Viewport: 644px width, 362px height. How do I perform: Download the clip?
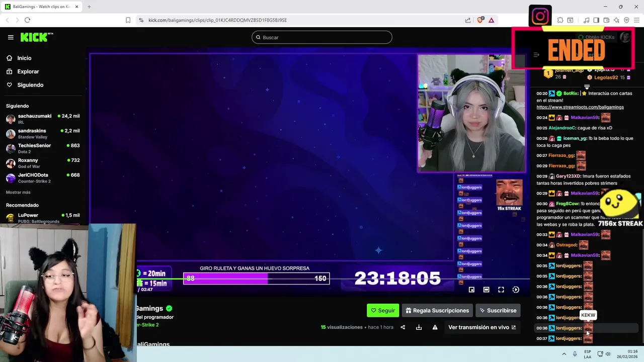[x=419, y=327]
